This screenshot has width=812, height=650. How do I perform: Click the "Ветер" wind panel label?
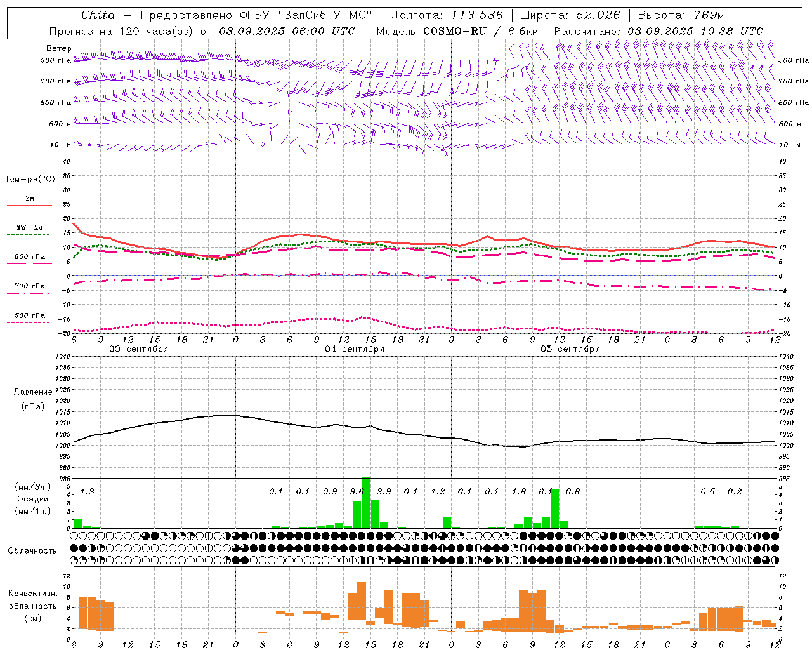58,48
